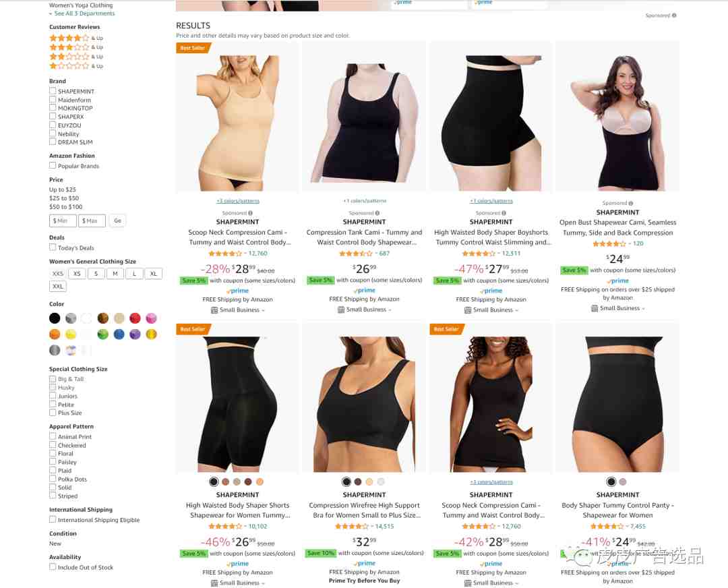Open +3 colors/patterns link under Scoop Neck Cami
This screenshot has height=588, width=728.
pyautogui.click(x=238, y=201)
